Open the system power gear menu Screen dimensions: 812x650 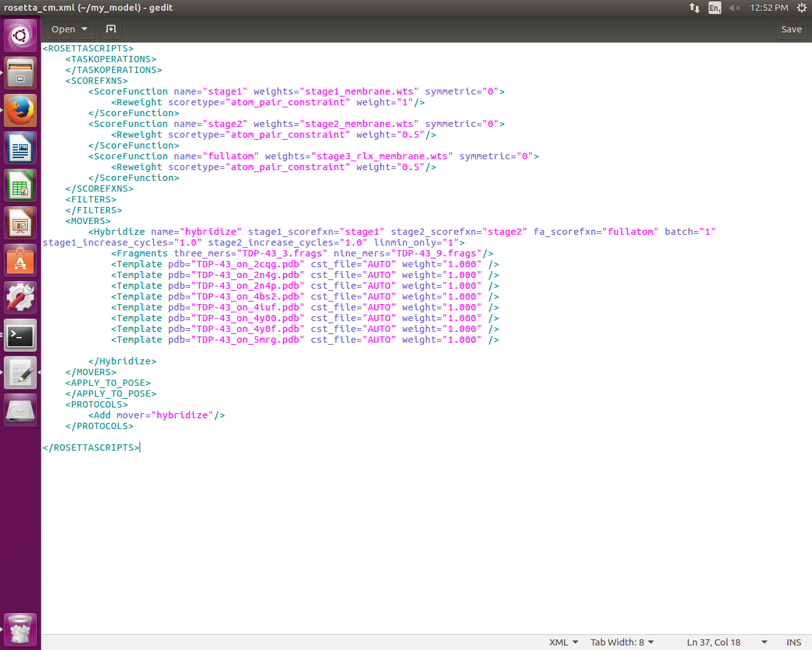tap(801, 8)
